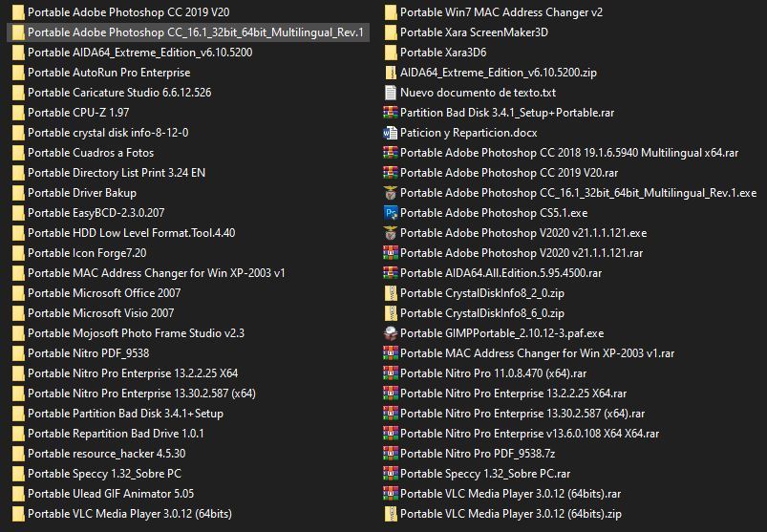Select folder name Portable AIDA64_Extreme_Edition_v6.10.5200
The height and width of the screenshot is (532, 767).
[x=139, y=53]
